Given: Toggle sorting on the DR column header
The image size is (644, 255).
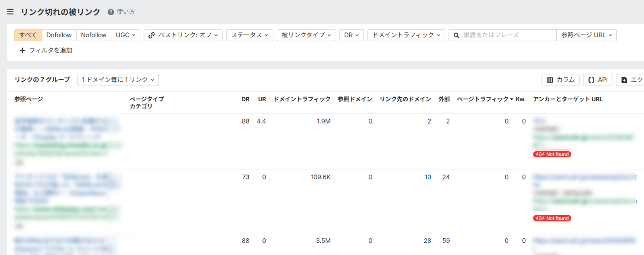Looking at the screenshot, I should point(245,99).
